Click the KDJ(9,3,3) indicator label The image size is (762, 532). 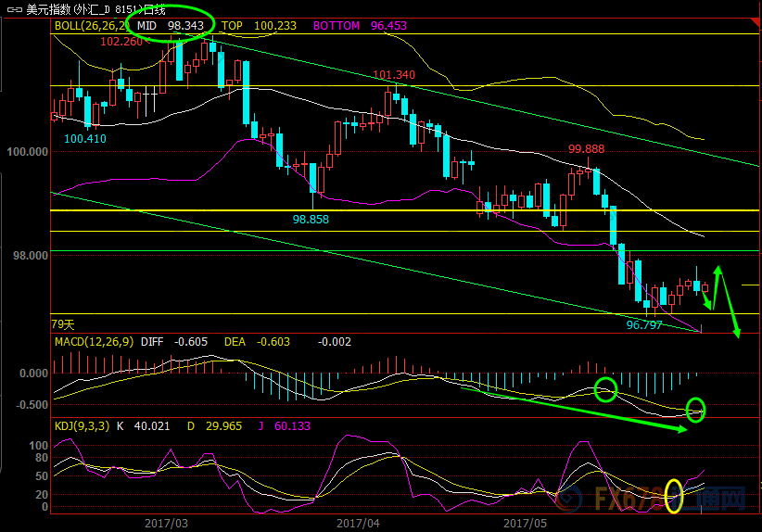pyautogui.click(x=83, y=426)
